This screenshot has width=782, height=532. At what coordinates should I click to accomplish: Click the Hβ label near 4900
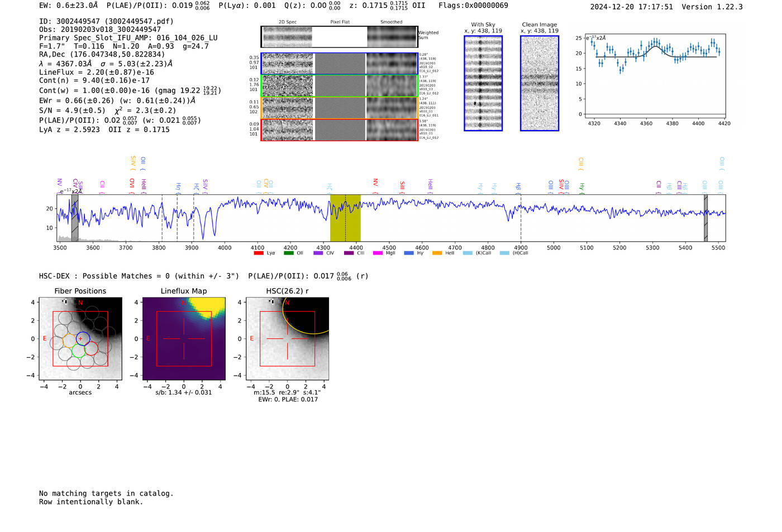(x=518, y=188)
